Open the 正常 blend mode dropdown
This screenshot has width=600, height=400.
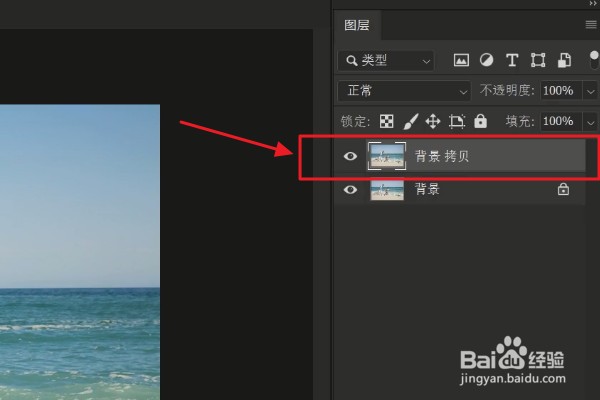click(404, 91)
